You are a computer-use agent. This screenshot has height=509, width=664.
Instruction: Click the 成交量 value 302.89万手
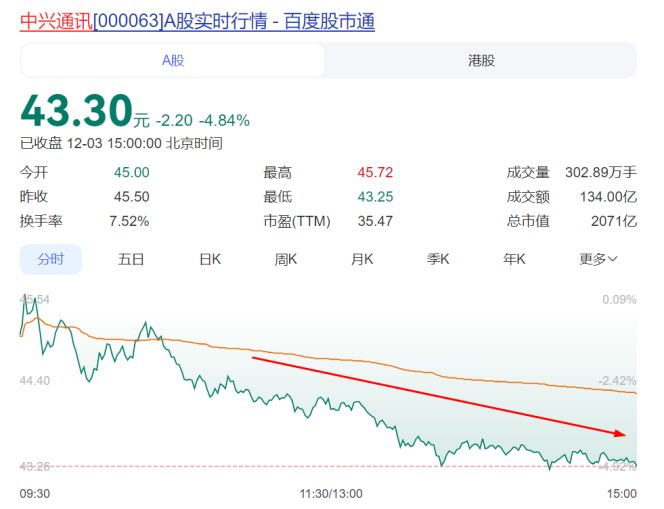pyautogui.click(x=601, y=172)
